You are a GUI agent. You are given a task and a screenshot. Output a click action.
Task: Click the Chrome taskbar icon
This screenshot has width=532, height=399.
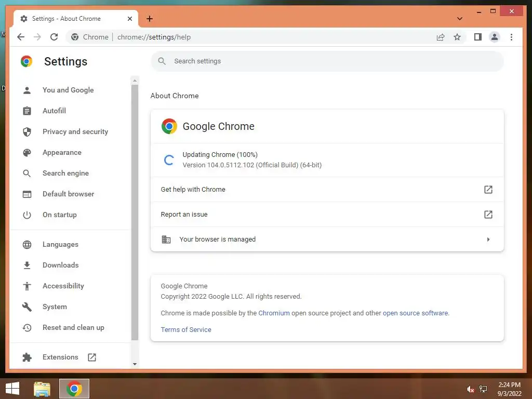(74, 389)
